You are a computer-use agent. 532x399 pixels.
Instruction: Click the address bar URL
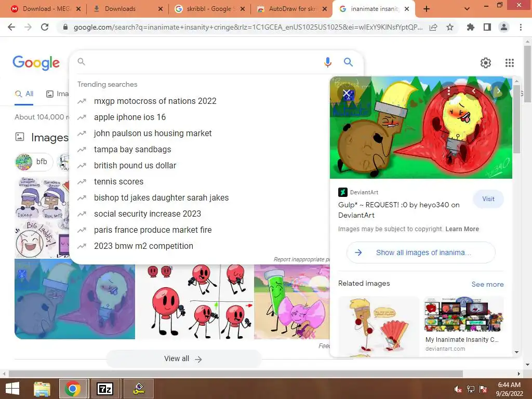[248, 27]
